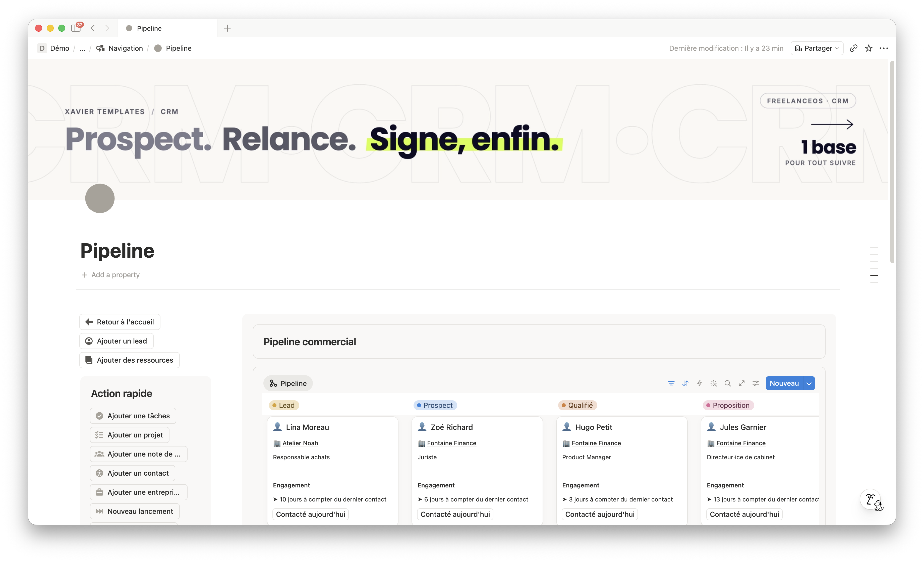Click the Ajouter des ressources button
The height and width of the screenshot is (562, 924).
(130, 360)
